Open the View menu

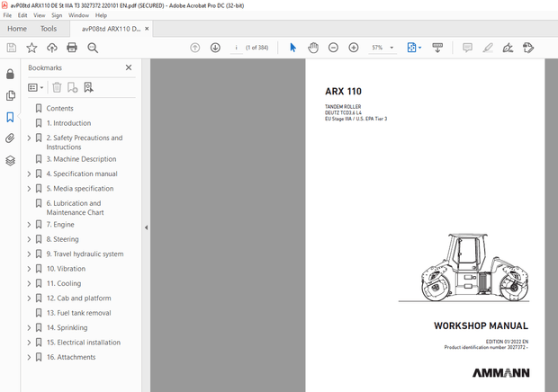39,15
